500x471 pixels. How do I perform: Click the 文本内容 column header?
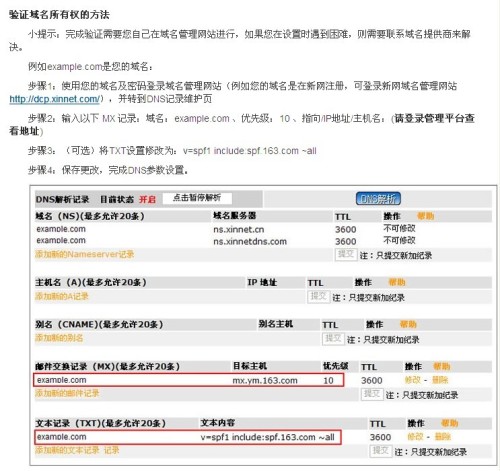218,423
